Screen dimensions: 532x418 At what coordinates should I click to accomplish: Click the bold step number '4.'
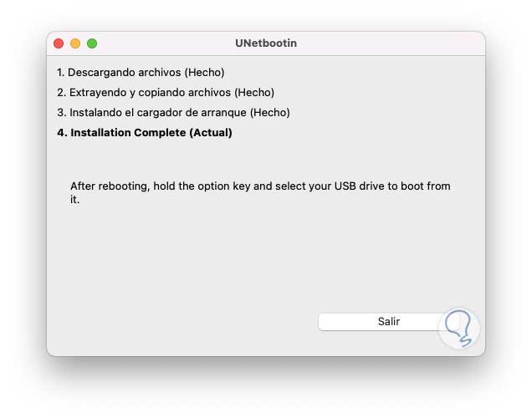tap(62, 132)
